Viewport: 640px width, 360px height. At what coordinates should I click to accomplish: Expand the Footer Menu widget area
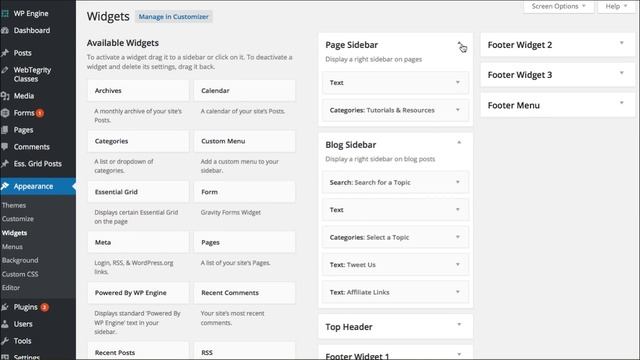click(622, 103)
